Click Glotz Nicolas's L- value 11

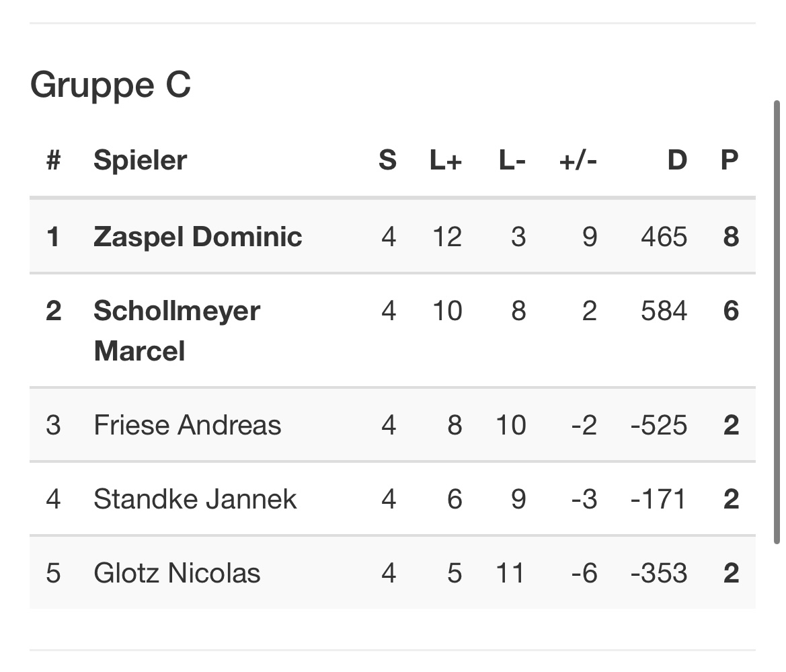click(509, 573)
